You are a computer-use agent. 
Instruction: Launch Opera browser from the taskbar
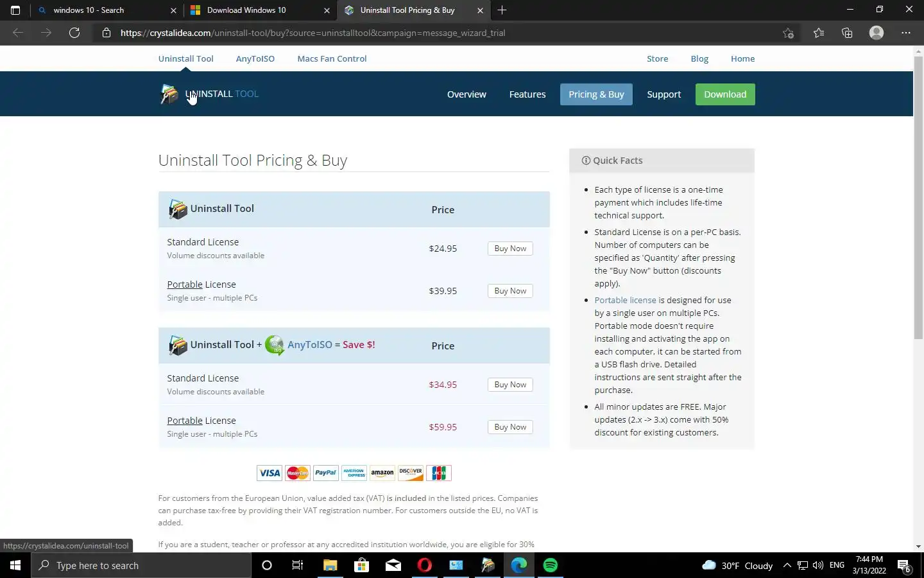coord(424,565)
